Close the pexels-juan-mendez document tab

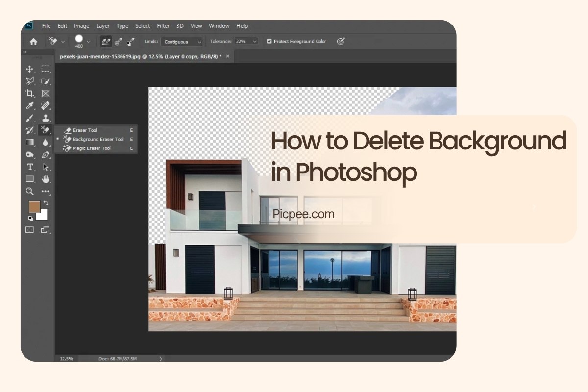coord(227,56)
